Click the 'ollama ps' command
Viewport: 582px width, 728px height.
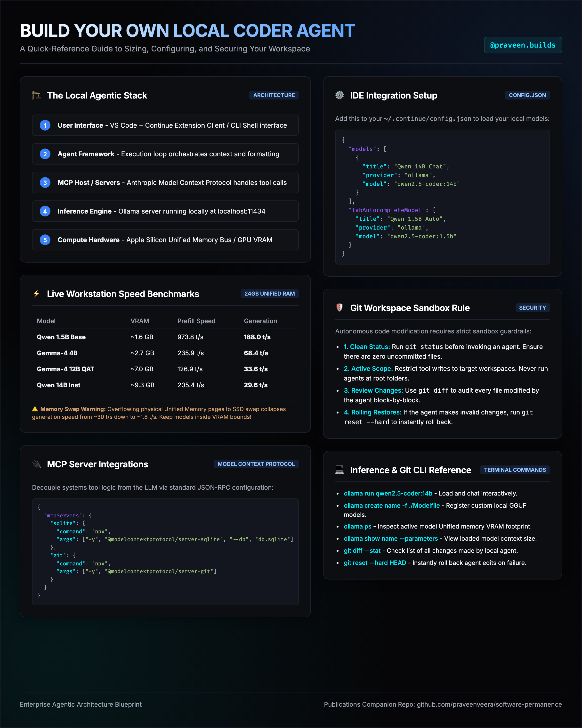pyautogui.click(x=358, y=526)
